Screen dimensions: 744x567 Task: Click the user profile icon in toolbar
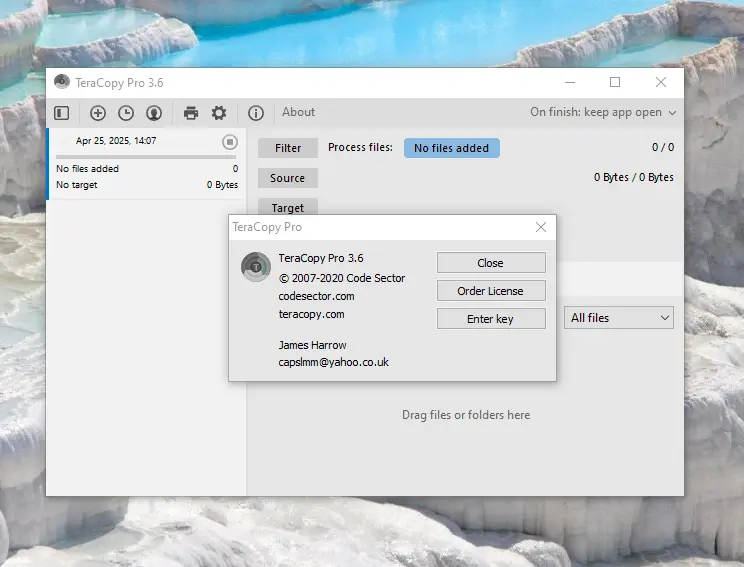(x=154, y=113)
